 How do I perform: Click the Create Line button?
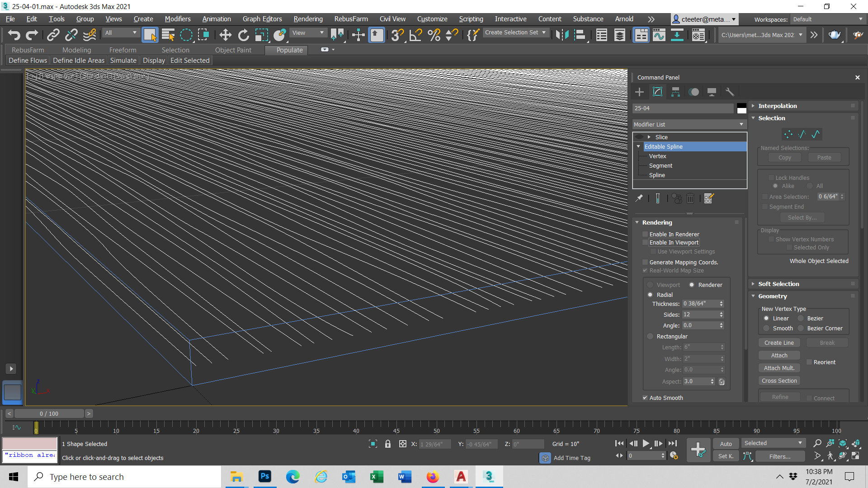pyautogui.click(x=779, y=343)
